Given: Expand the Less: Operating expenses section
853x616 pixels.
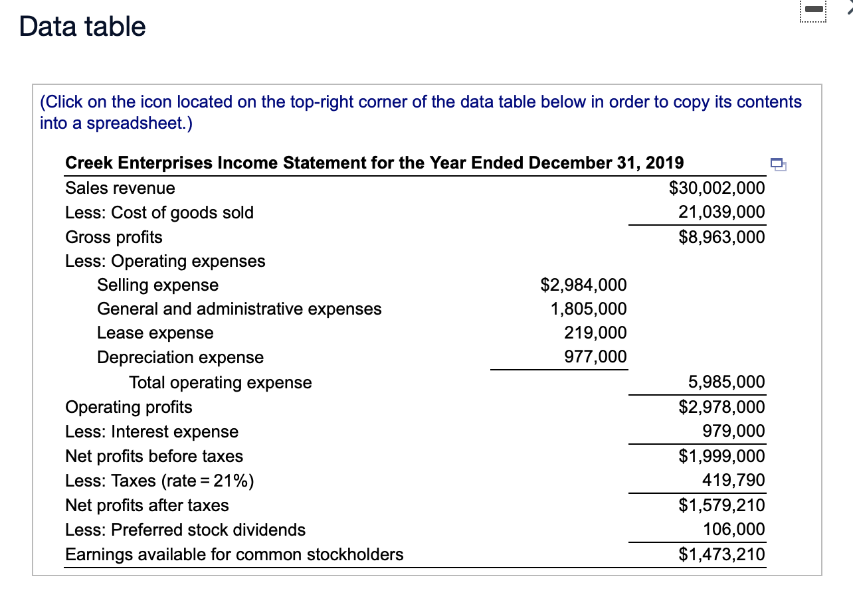Looking at the screenshot, I should (x=165, y=261).
